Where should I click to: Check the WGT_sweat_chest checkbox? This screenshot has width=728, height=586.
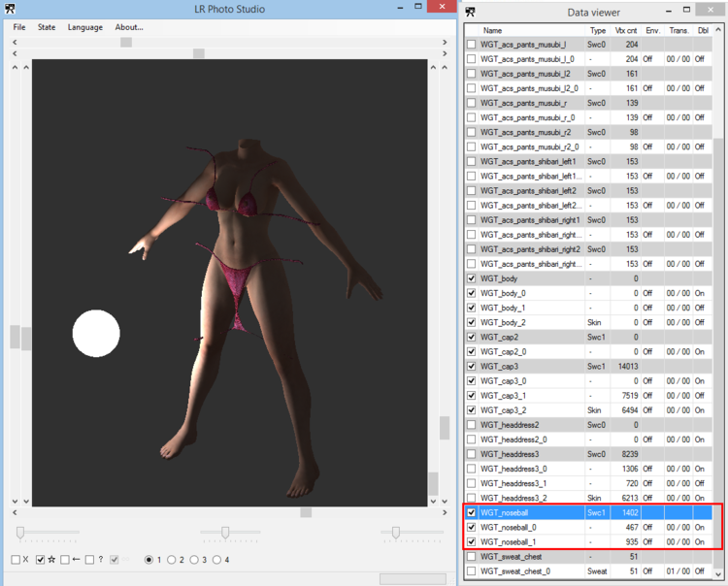471,556
